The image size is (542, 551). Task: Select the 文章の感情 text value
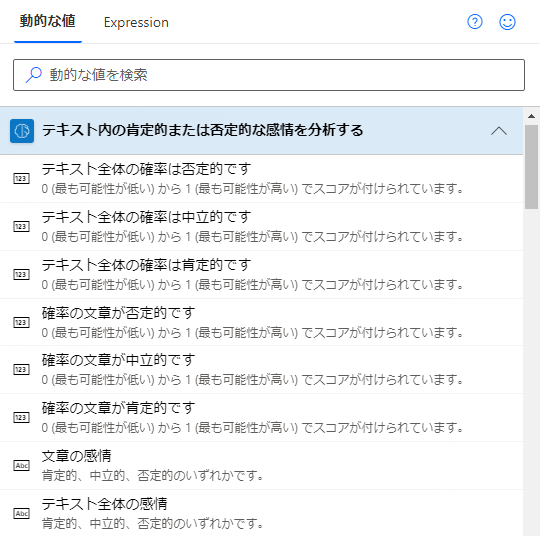(x=262, y=466)
